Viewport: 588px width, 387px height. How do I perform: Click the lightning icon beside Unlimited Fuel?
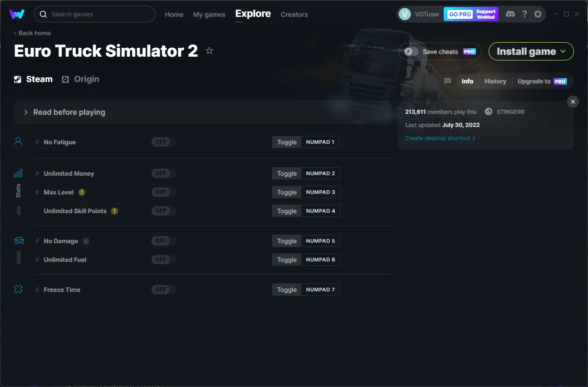click(37, 260)
